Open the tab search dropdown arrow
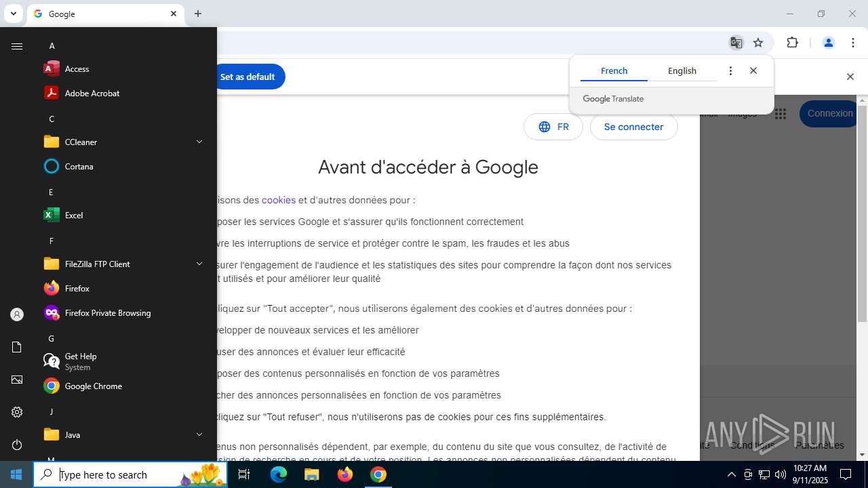Image resolution: width=868 pixels, height=488 pixels. (x=13, y=14)
